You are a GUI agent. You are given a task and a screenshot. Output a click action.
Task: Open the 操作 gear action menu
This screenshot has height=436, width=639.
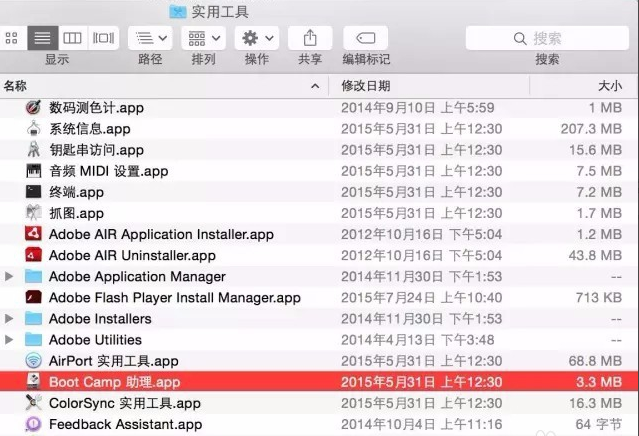[257, 38]
